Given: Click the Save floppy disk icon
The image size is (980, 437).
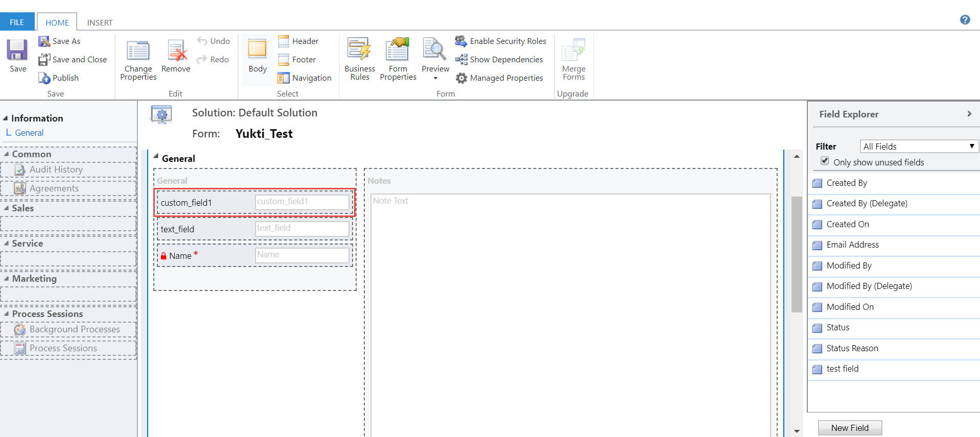Looking at the screenshot, I should [x=17, y=50].
